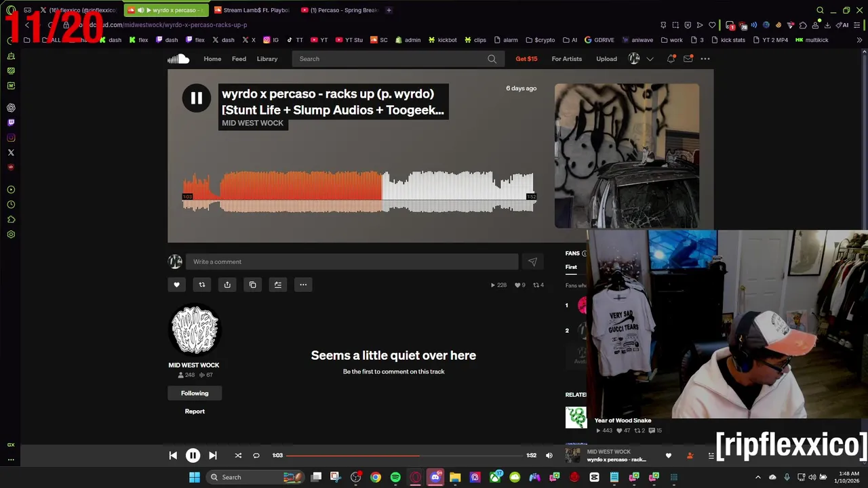The image size is (868, 488).
Task: Like the current track in the player bar
Action: 668,455
